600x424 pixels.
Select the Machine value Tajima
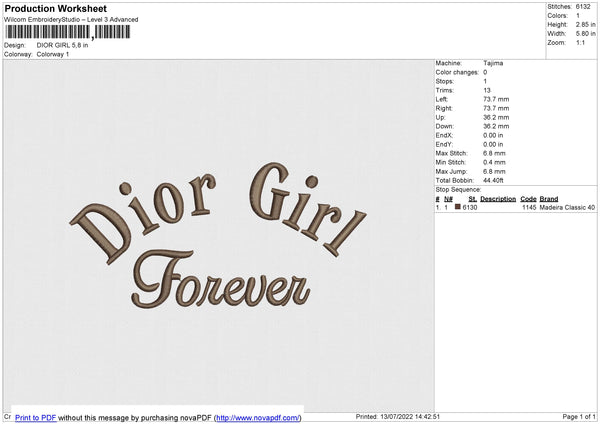tap(493, 63)
